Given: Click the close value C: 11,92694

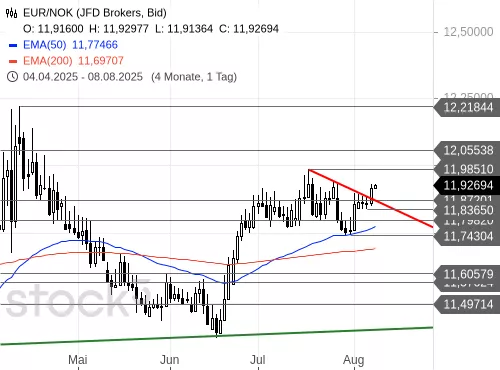Looking at the screenshot, I should point(249,29).
